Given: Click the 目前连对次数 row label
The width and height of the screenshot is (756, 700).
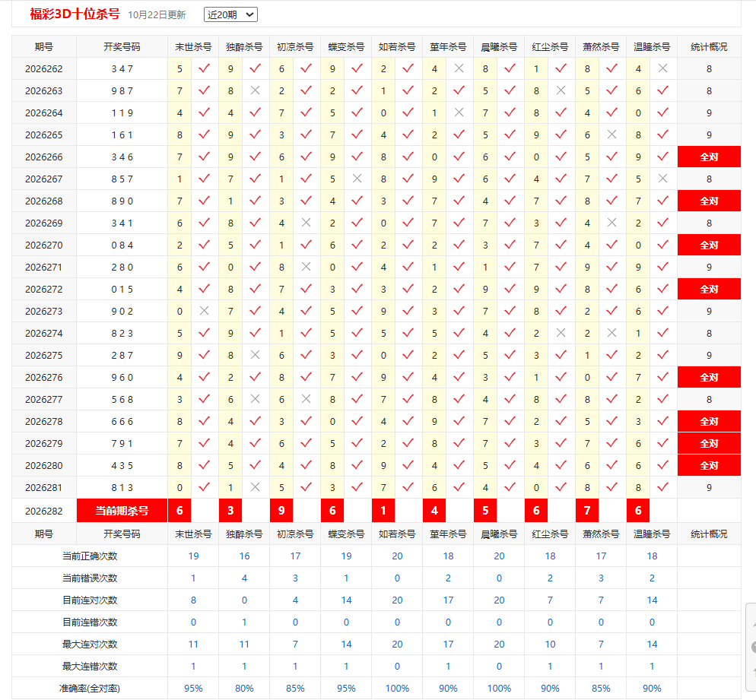Looking at the screenshot, I should click(x=91, y=600).
